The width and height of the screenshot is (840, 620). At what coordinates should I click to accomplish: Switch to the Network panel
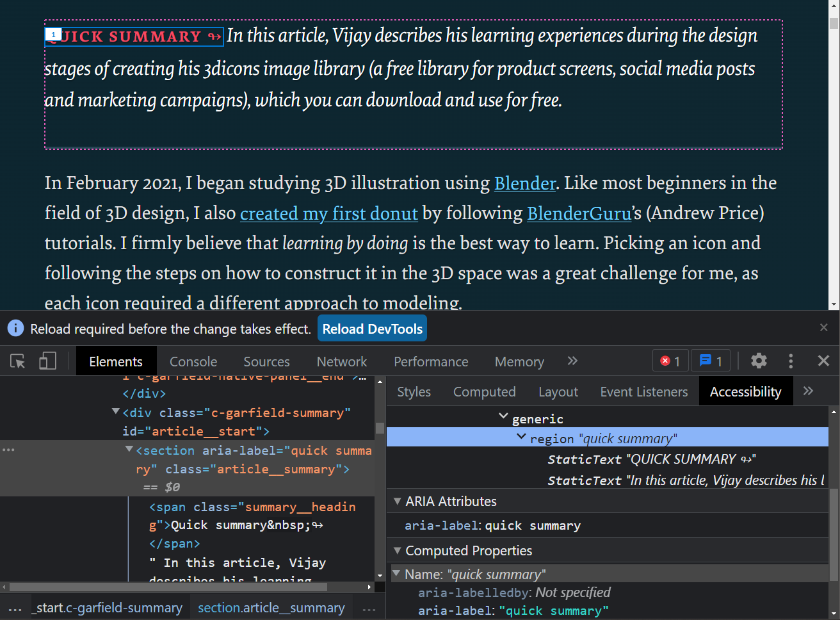(x=341, y=361)
